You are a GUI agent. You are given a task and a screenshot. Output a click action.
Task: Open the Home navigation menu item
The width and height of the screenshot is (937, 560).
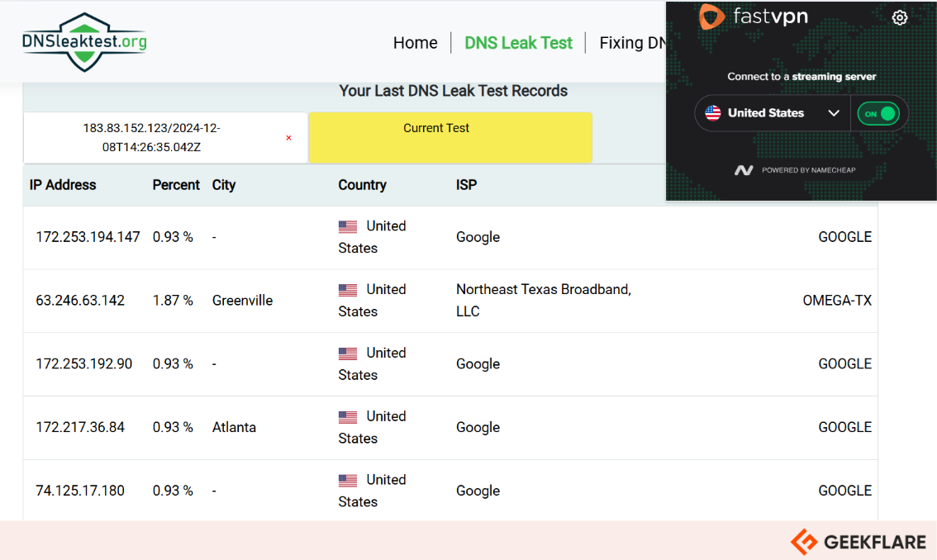(x=416, y=42)
